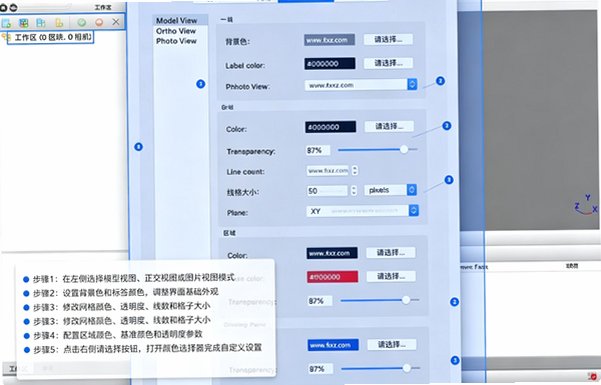Click the Line count stepper arrows
Viewport: 601px width, 385px height.
(x=355, y=171)
